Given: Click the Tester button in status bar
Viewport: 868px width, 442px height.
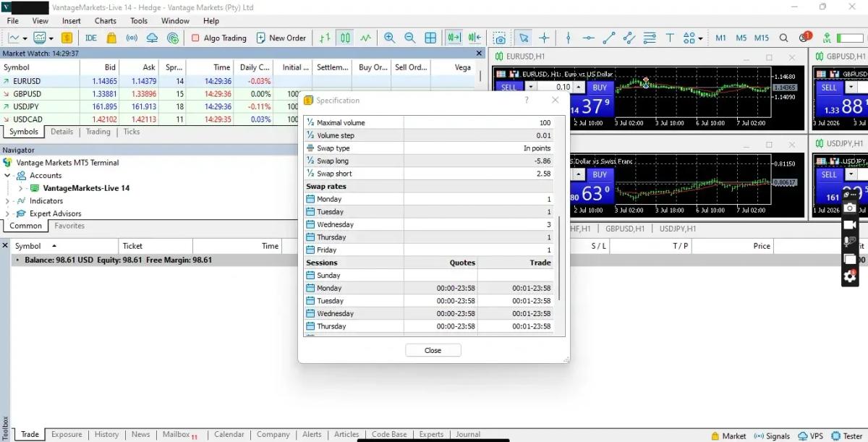Looking at the screenshot, I should 846,435.
